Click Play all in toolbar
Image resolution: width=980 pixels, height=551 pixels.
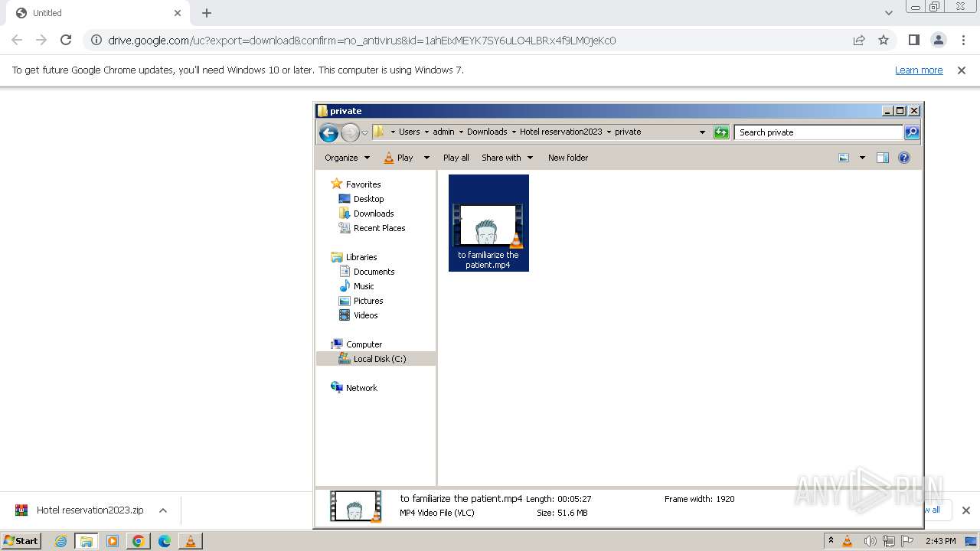coord(456,158)
